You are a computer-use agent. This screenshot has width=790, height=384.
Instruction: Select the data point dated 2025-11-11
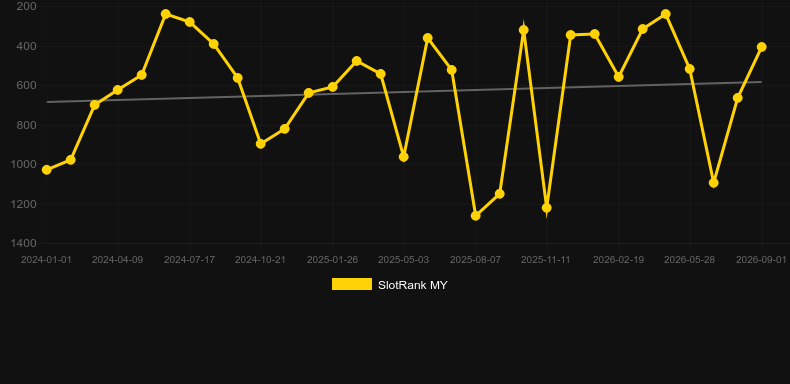point(547,208)
